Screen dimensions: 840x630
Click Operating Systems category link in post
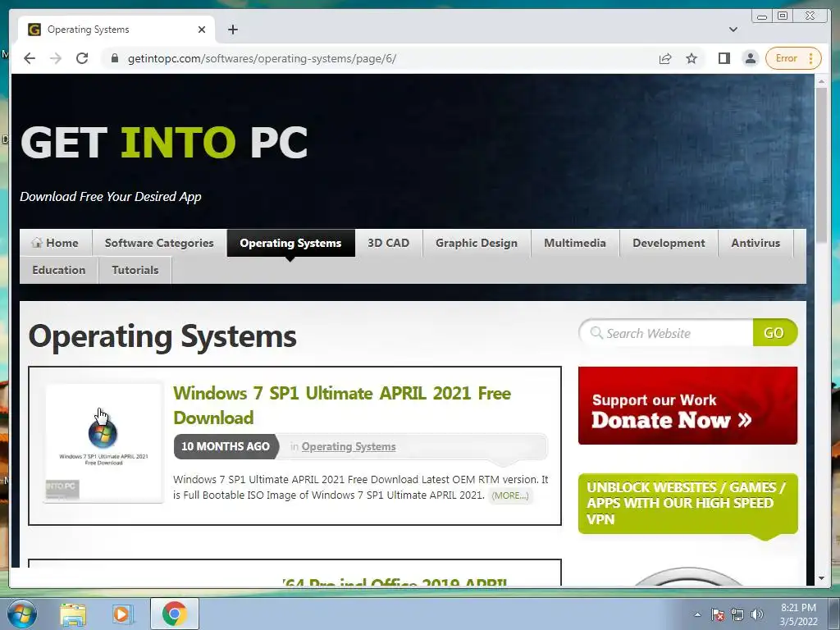coord(348,446)
